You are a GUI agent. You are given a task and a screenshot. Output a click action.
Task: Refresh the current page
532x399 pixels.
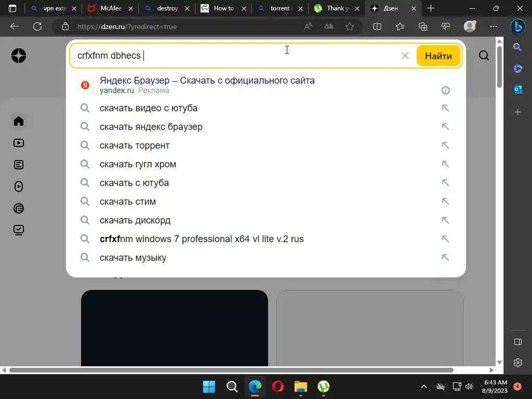pos(37,26)
